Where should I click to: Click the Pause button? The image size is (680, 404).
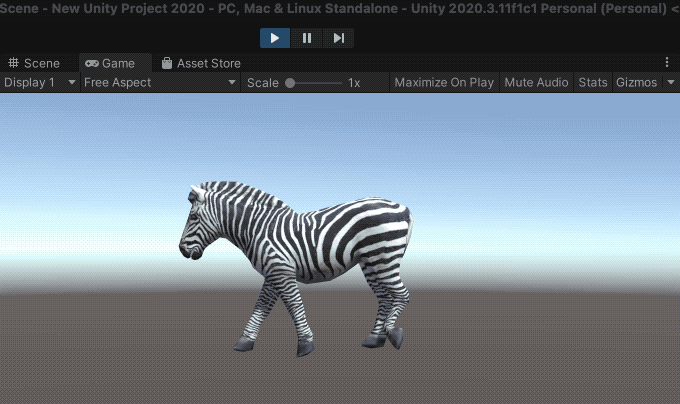(307, 38)
